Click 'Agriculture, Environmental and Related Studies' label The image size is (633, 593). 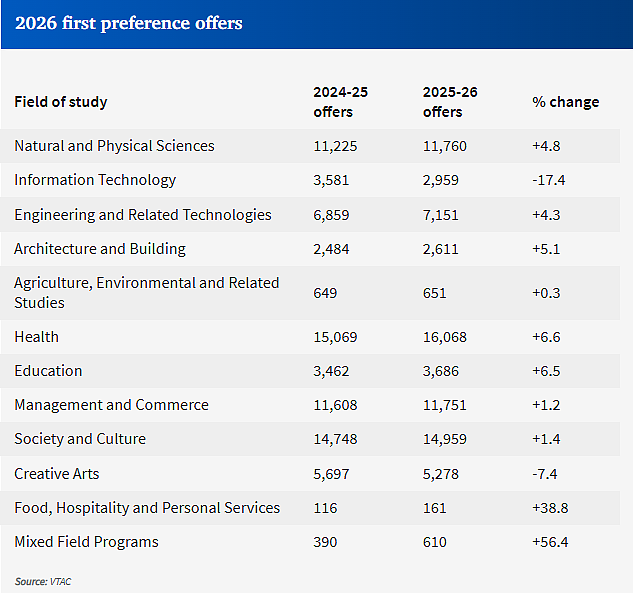(x=147, y=293)
